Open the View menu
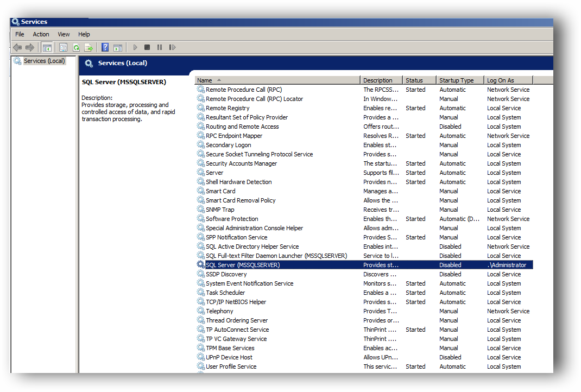This screenshot has height=392, width=581. [64, 34]
